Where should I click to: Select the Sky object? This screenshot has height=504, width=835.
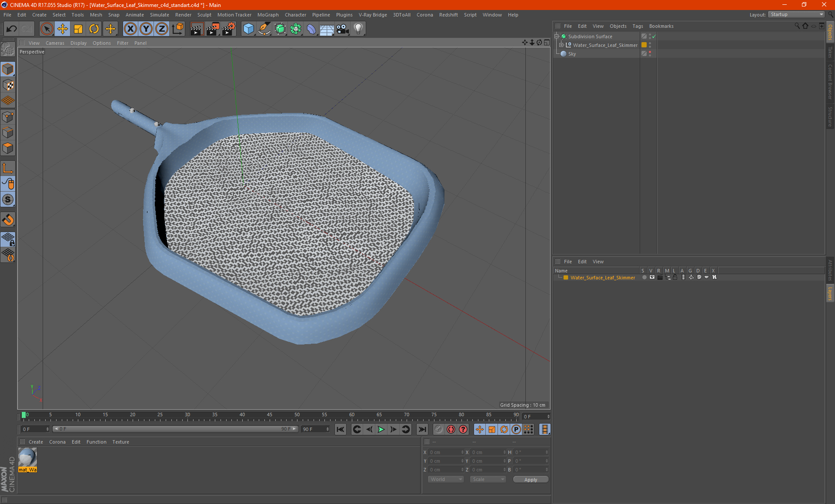(572, 54)
